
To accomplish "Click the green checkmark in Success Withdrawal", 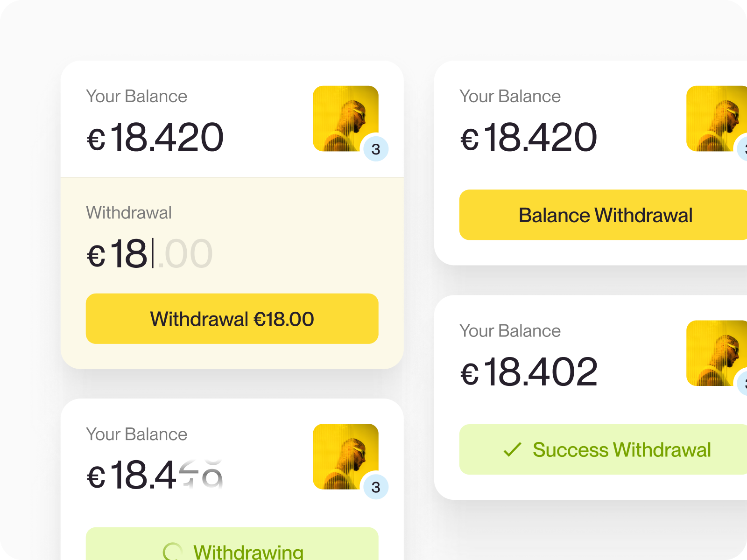I will (512, 450).
